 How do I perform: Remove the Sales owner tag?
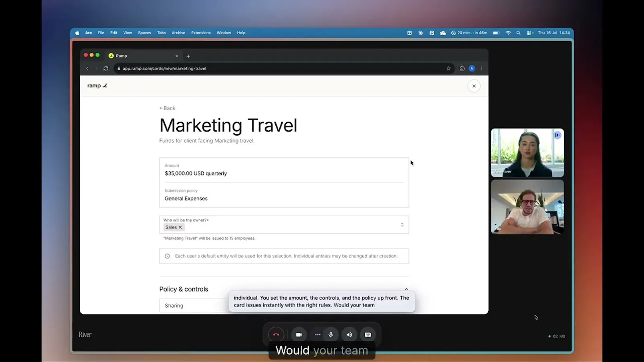click(x=180, y=227)
